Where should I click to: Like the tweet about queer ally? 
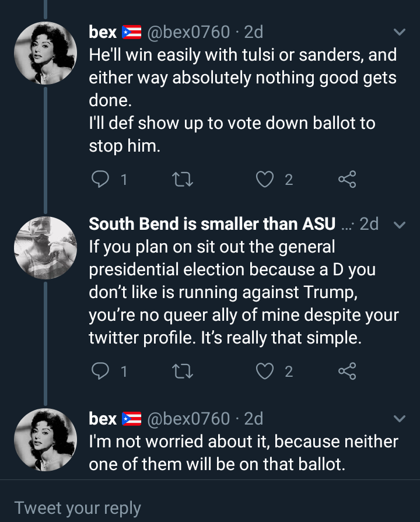[265, 371]
